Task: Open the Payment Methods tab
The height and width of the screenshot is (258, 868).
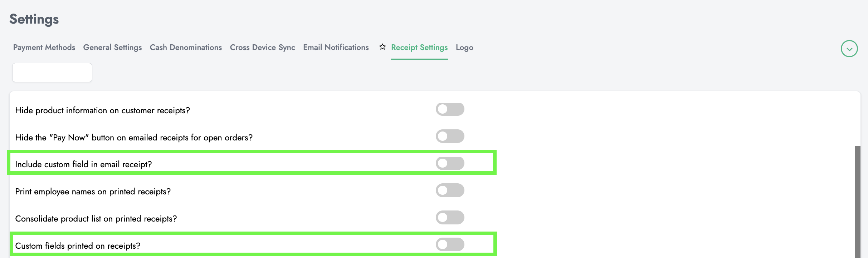Action: click(44, 48)
